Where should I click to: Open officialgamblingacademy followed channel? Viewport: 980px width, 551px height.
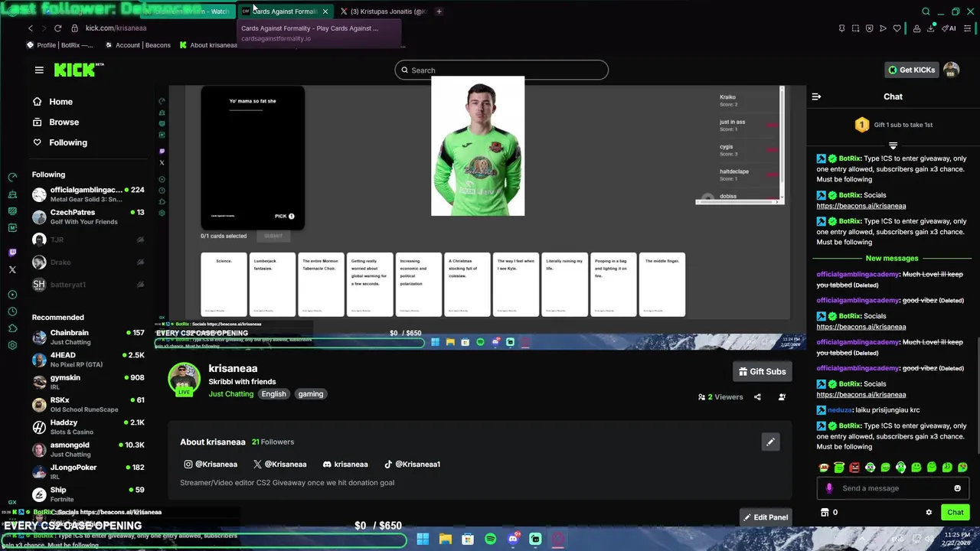[88, 194]
